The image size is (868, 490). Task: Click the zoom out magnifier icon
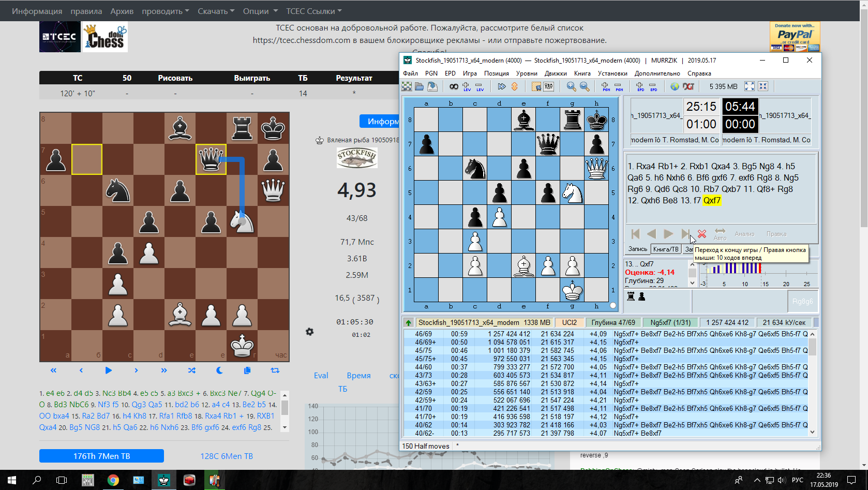(584, 86)
